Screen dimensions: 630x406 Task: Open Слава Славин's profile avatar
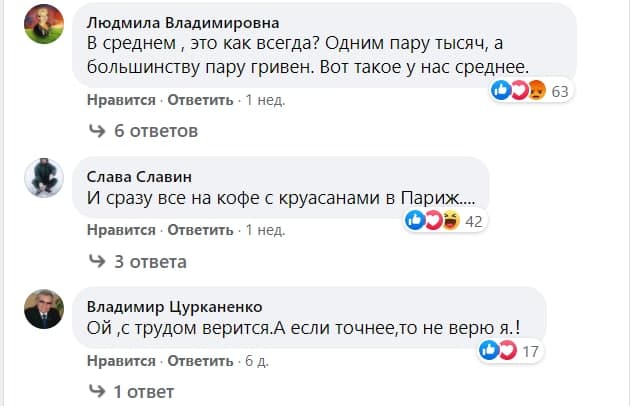43,176
